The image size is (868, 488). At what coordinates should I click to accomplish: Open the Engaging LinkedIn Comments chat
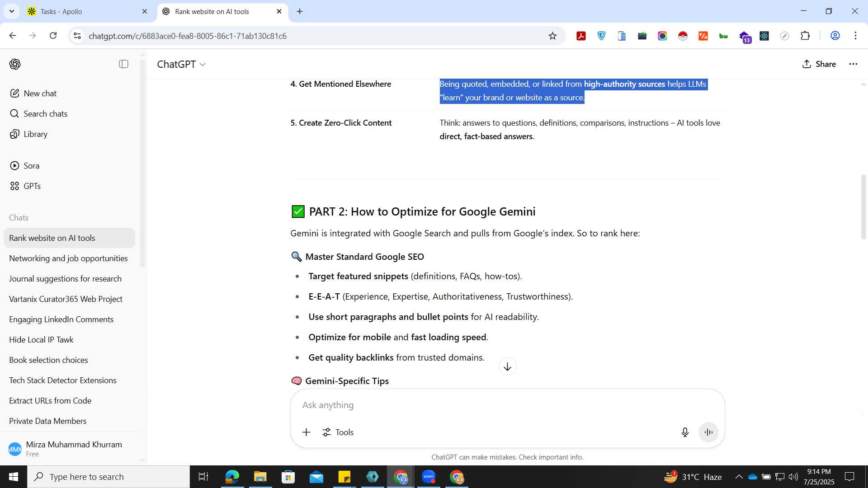(69, 319)
